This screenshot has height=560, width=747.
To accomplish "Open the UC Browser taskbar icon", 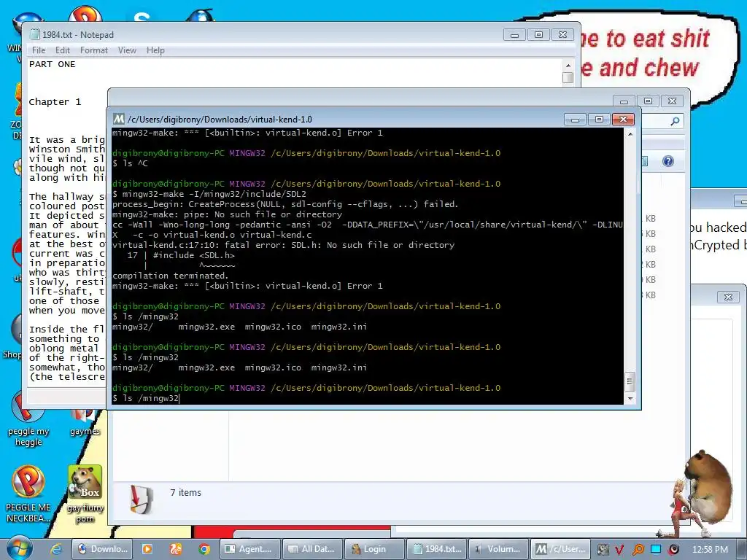I will [175, 549].
